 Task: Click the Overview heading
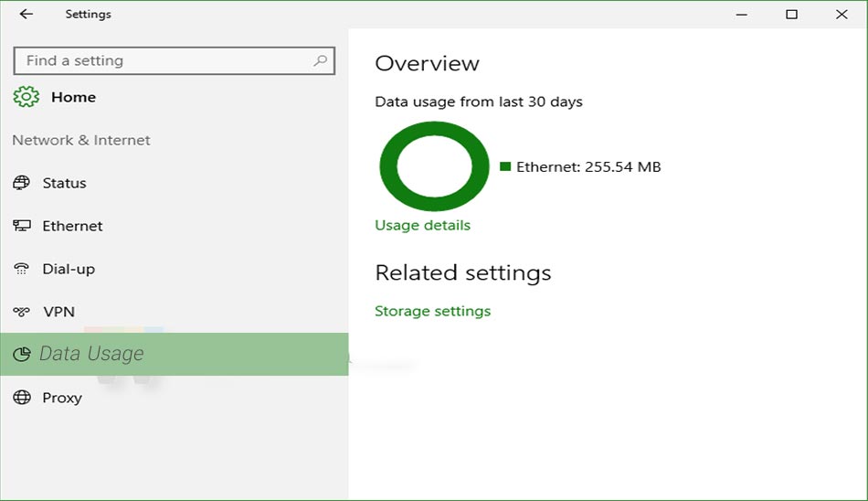click(x=427, y=63)
